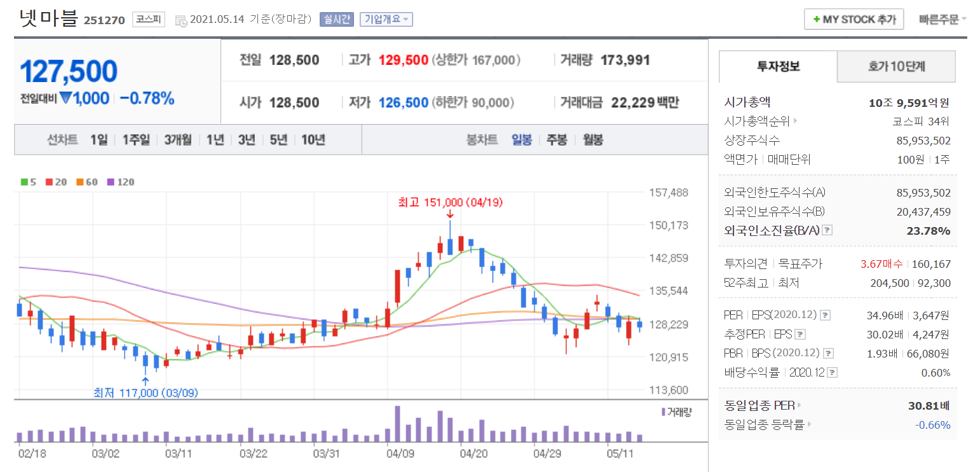Viewport: 980px width, 472px height.
Task: Click the 배당수익률 value 0.60%
Action: coord(936,372)
